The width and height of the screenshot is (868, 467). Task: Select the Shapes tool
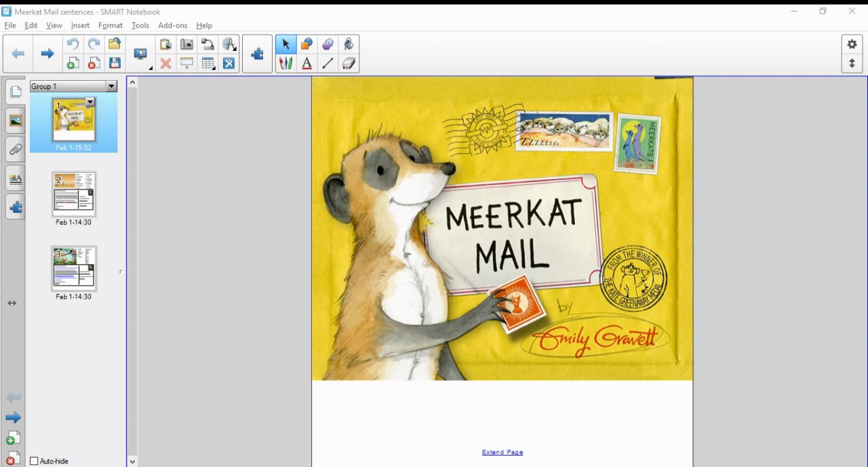[x=307, y=44]
